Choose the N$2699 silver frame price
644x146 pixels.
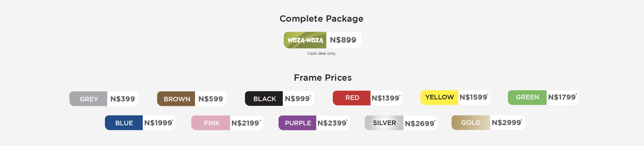[x=420, y=123]
